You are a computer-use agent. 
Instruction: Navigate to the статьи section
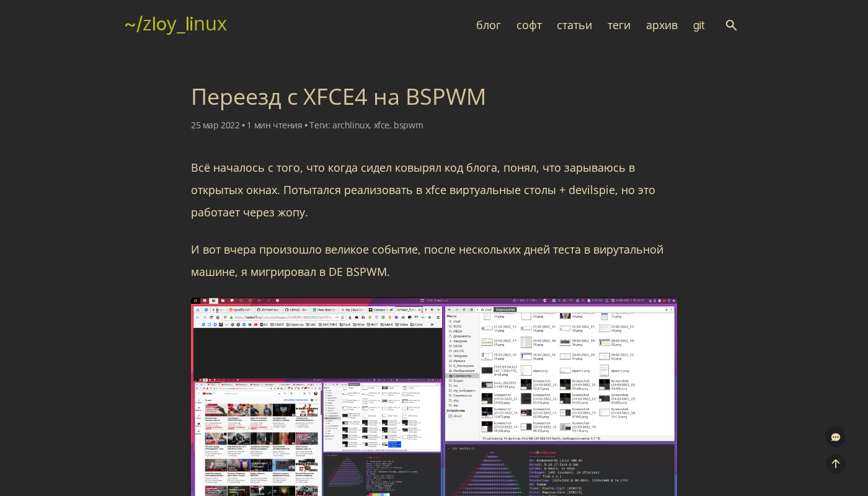pos(574,25)
